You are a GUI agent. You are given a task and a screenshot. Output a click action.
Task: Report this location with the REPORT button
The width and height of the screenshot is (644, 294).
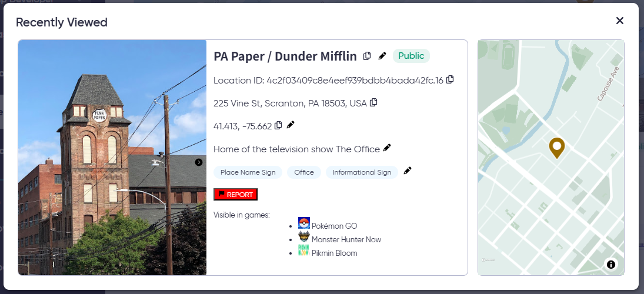235,195
